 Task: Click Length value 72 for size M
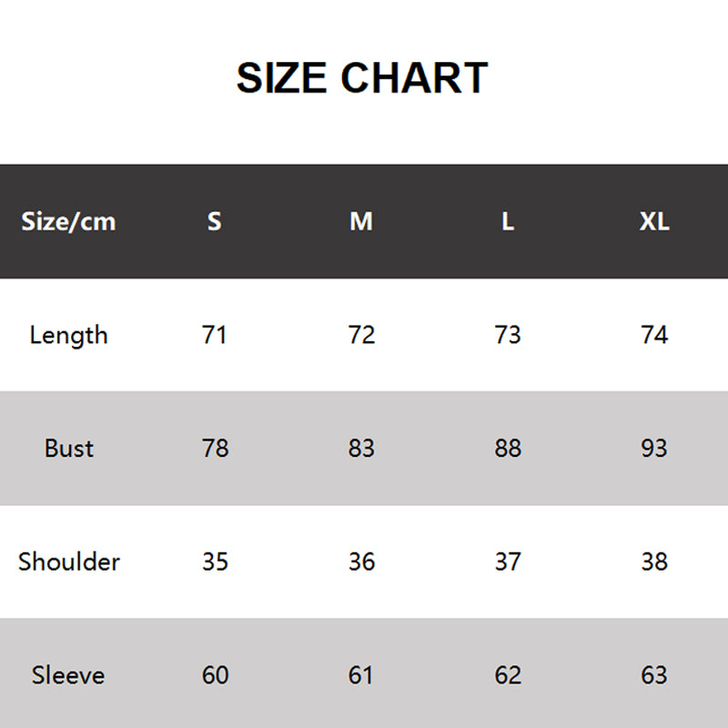pyautogui.click(x=361, y=335)
